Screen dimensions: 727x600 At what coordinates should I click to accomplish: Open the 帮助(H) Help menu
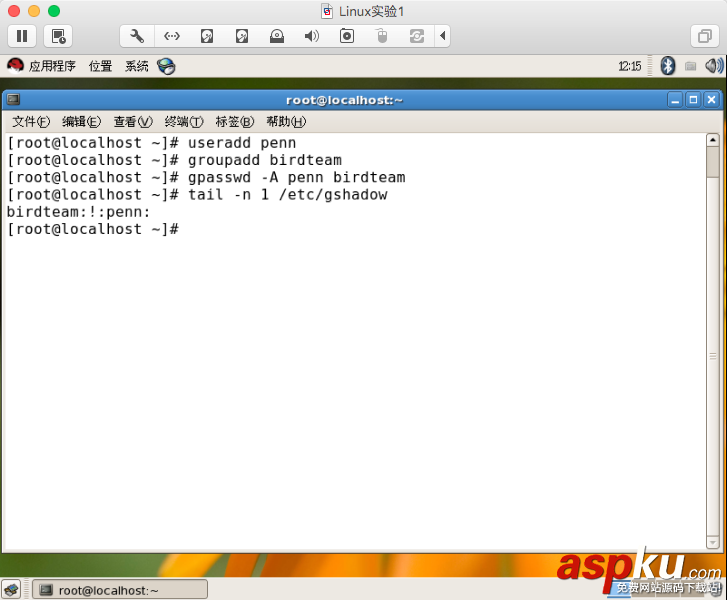tap(286, 121)
